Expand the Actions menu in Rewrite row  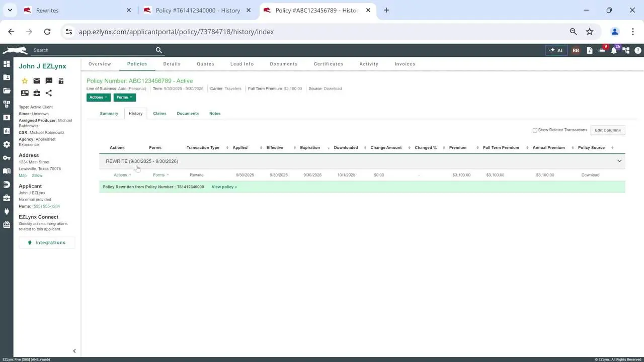(122, 175)
